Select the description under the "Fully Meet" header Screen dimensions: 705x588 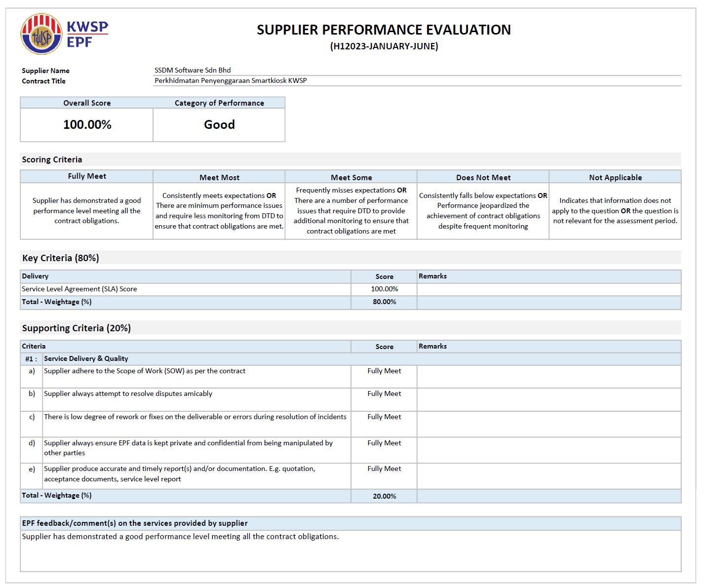pos(87,211)
